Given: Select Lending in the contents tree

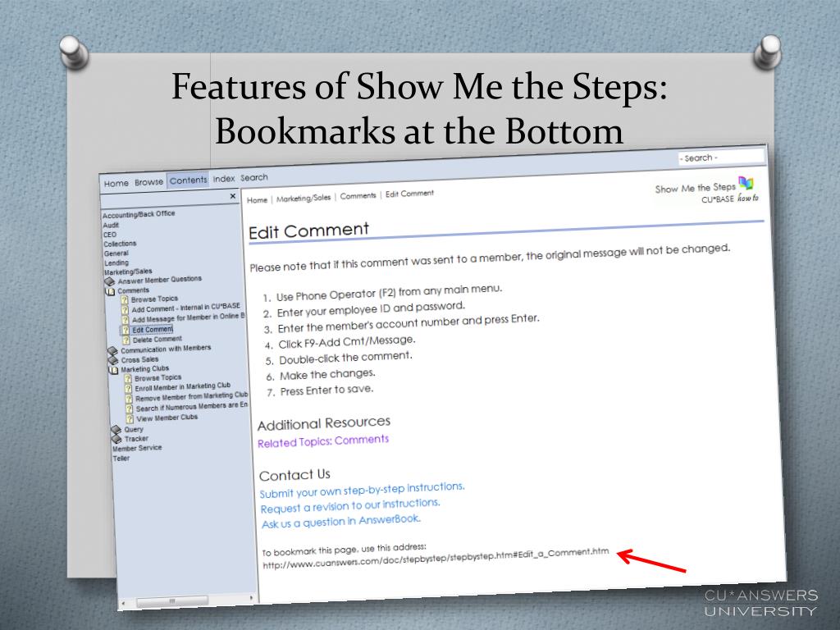Looking at the screenshot, I should tap(116, 262).
